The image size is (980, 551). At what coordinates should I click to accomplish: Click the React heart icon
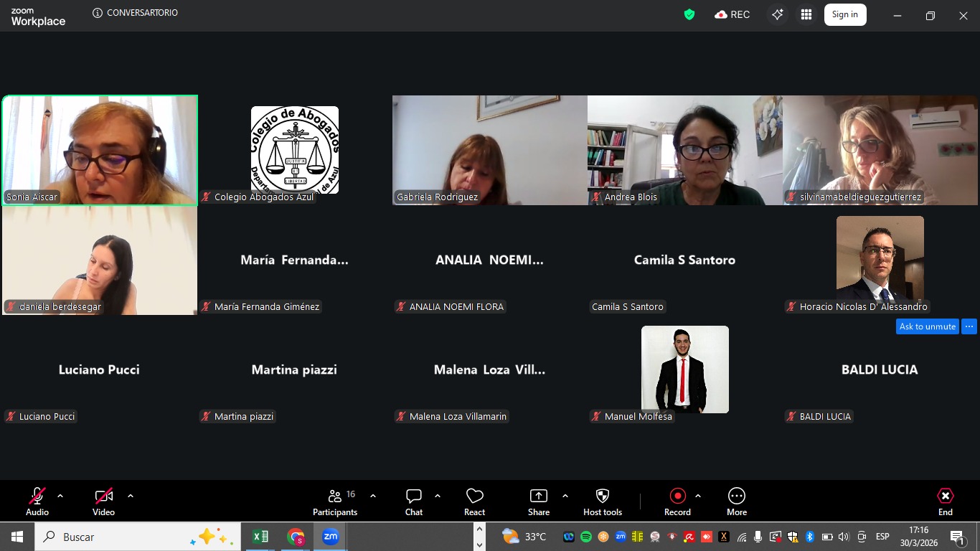(474, 501)
